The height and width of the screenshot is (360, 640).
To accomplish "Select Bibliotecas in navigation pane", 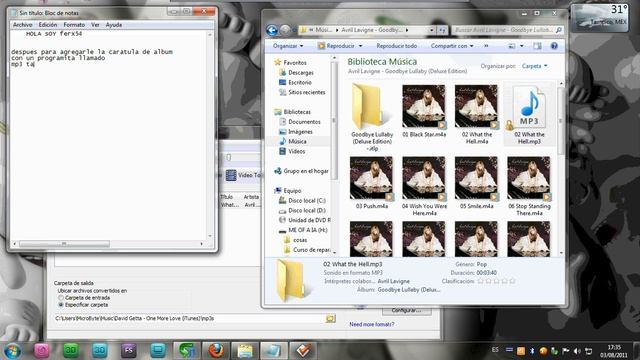I will [297, 112].
